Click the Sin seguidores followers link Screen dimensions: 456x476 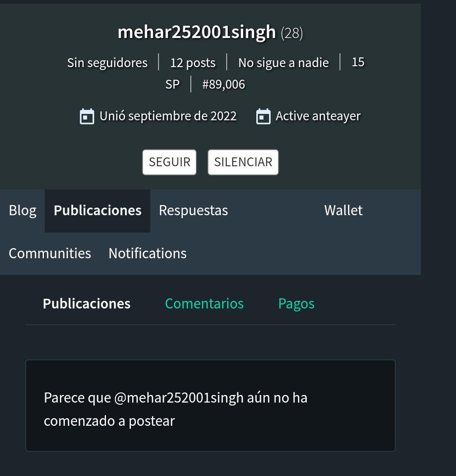pos(107,63)
